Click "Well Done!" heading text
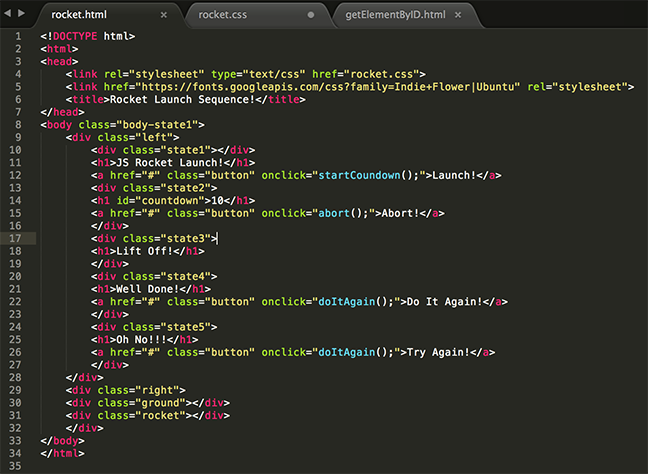This screenshot has width=648, height=474. click(148, 289)
